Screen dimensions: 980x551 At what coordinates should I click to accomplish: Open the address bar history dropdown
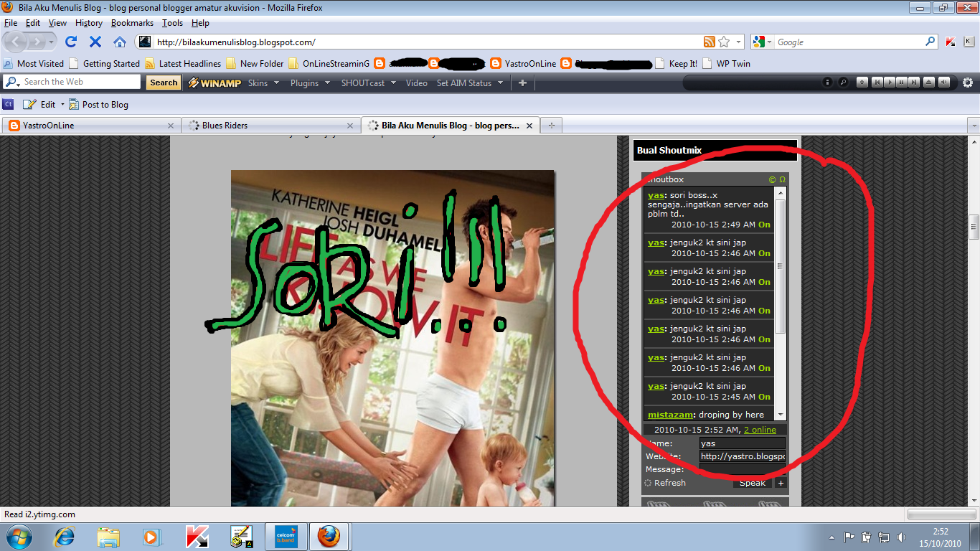point(739,42)
